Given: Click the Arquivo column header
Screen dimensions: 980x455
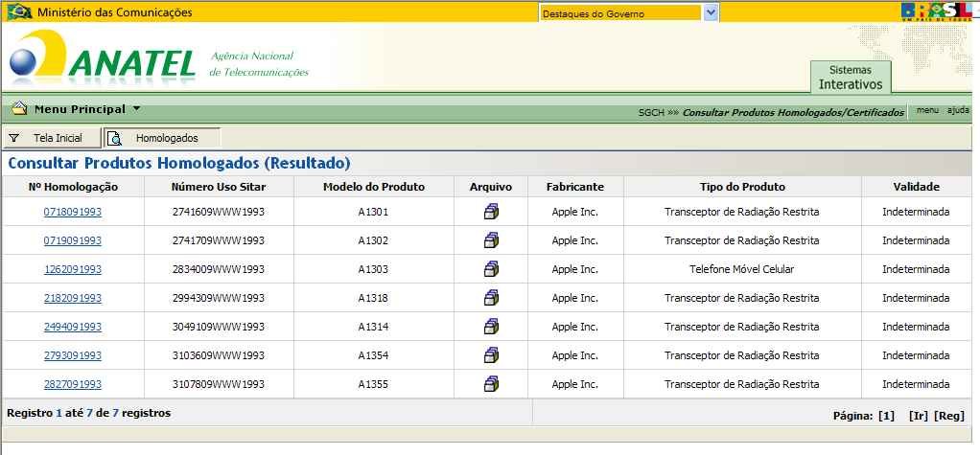Looking at the screenshot, I should [x=491, y=187].
